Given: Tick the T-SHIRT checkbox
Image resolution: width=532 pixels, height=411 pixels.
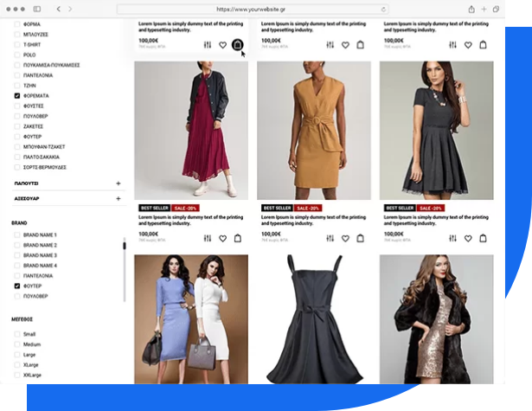Looking at the screenshot, I should click(x=17, y=44).
